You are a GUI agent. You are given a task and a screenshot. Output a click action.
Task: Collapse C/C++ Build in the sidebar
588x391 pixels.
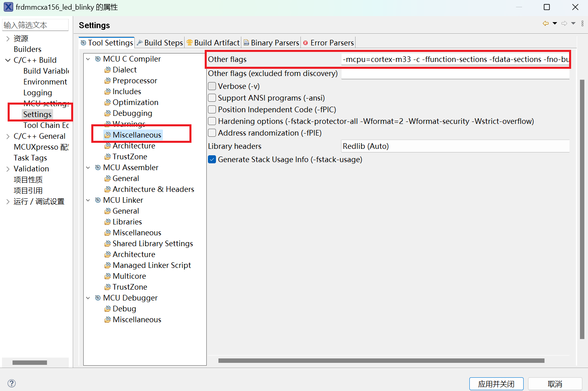(x=7, y=60)
